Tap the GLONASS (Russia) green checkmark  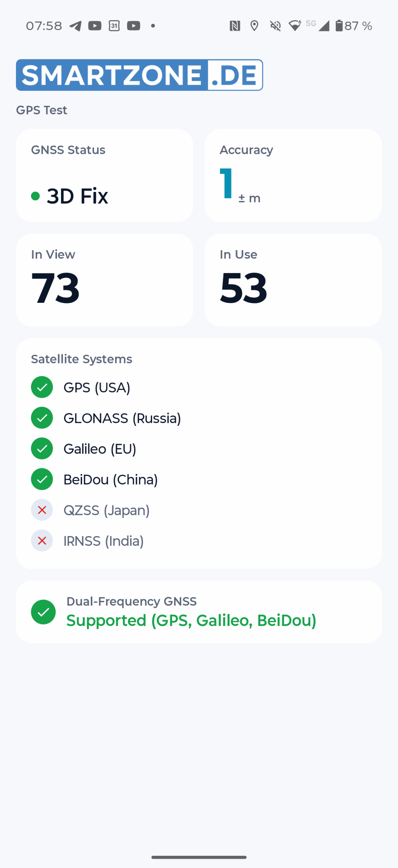(42, 418)
